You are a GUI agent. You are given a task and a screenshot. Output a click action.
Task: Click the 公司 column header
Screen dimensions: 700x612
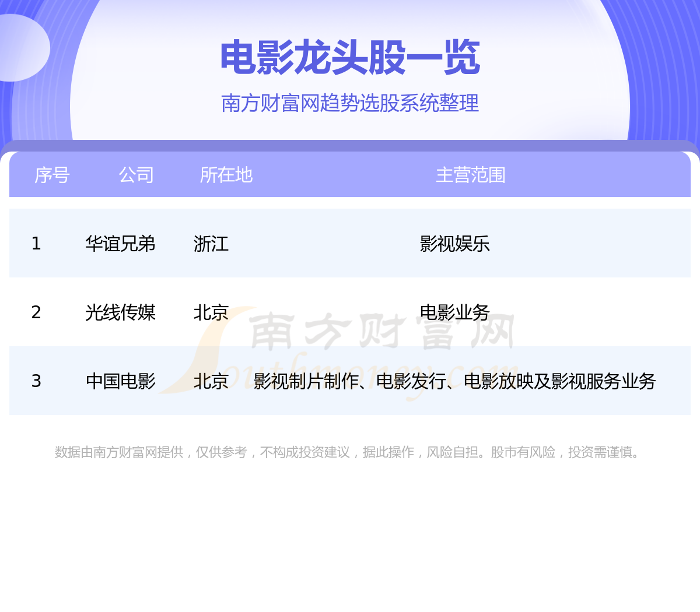click(x=136, y=175)
